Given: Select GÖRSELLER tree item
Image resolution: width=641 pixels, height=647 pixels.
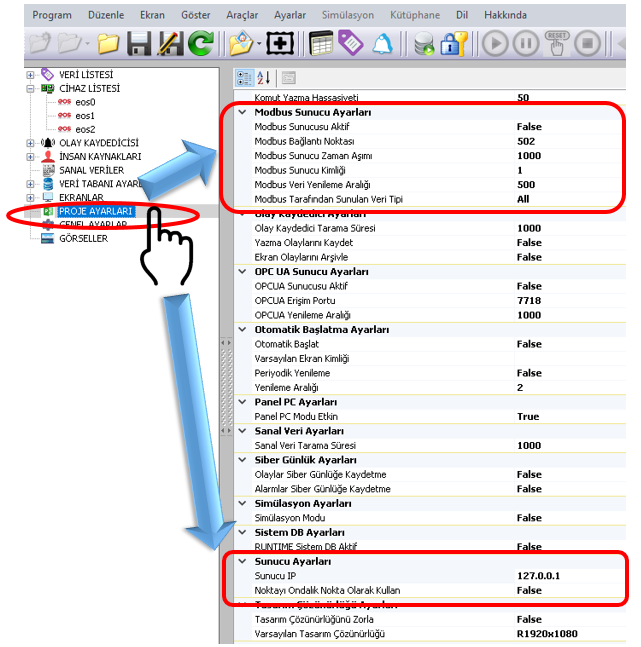Looking at the screenshot, I should pos(83,238).
